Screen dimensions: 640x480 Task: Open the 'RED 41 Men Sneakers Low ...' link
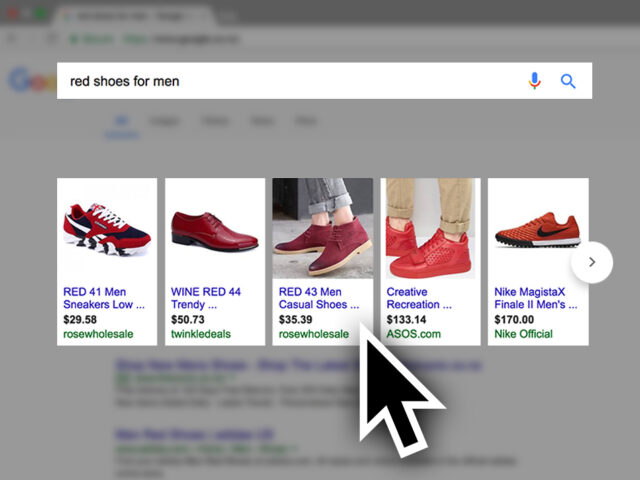click(x=104, y=298)
